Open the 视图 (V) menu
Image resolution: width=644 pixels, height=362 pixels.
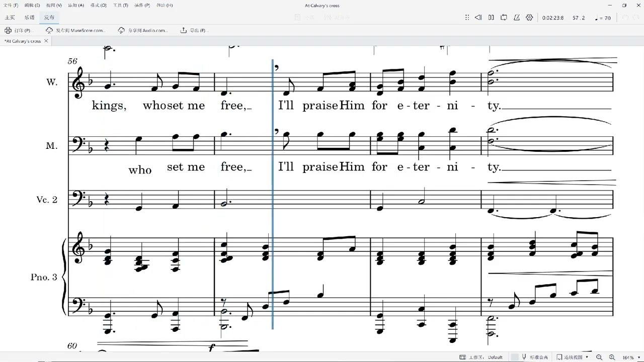54,5
